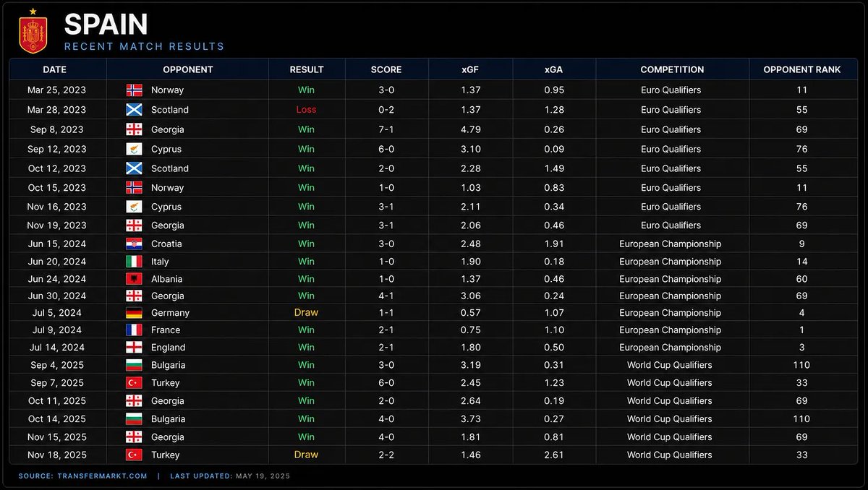Viewport: 868px width, 490px height.
Task: Click the date 'Sep 4, 2025'
Action: 57,365
